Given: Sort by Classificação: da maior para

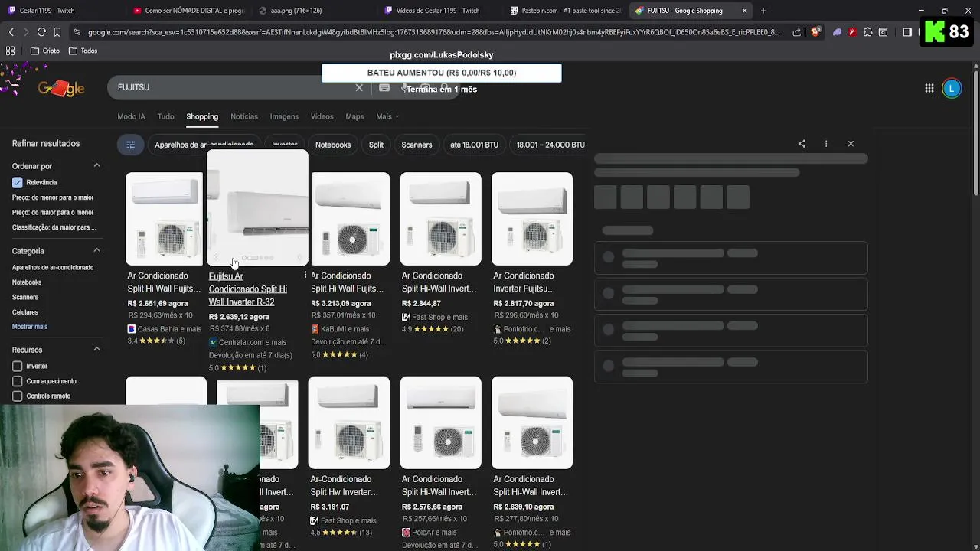Looking at the screenshot, I should (53, 227).
